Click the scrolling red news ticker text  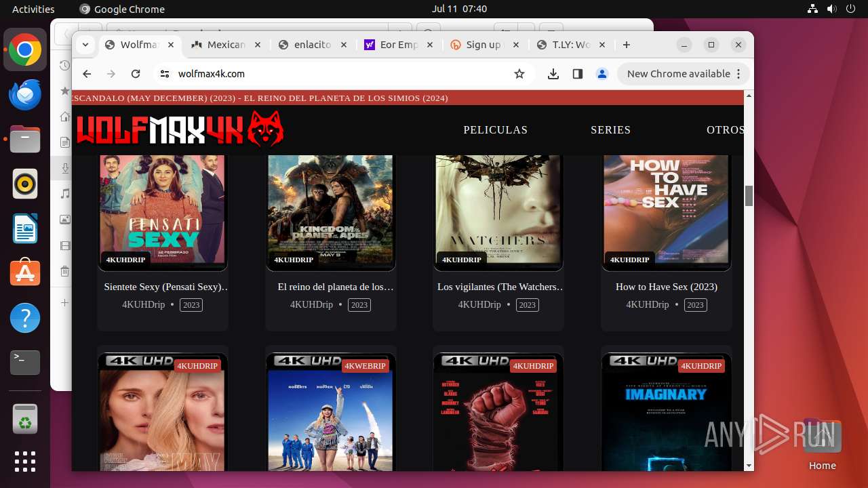coord(260,98)
